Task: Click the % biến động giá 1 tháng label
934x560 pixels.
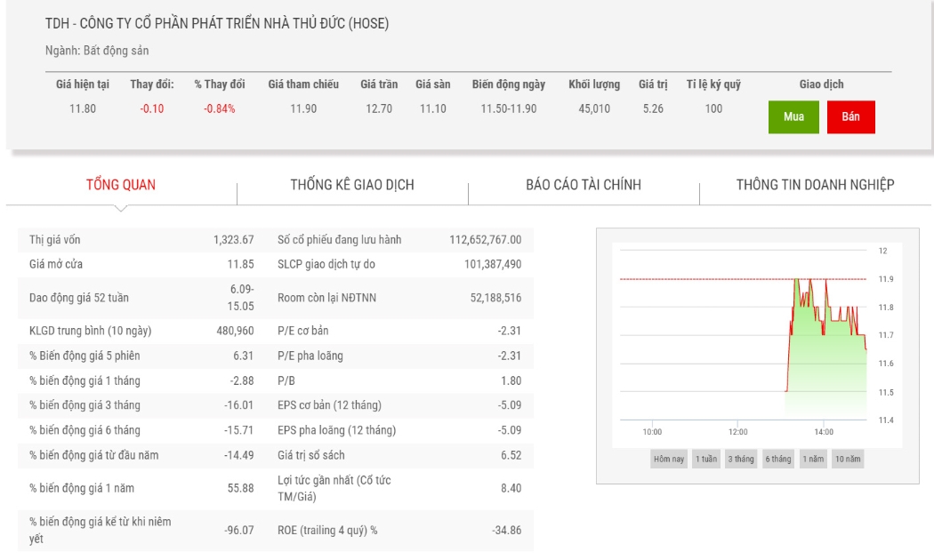Action: (x=85, y=380)
